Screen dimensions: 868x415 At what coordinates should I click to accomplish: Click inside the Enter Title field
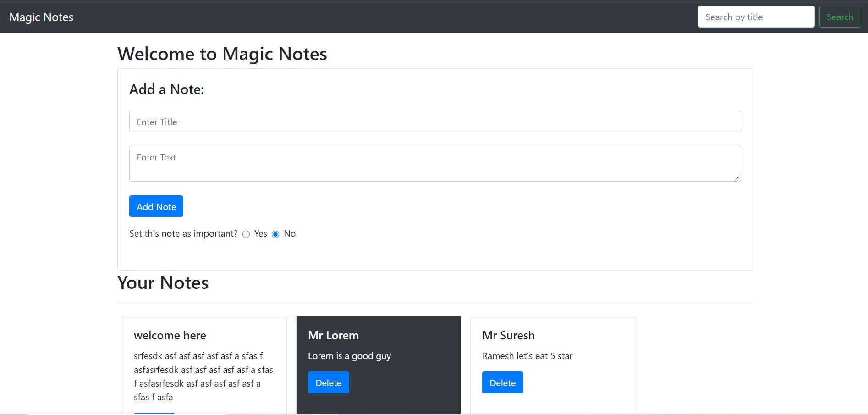pos(434,121)
